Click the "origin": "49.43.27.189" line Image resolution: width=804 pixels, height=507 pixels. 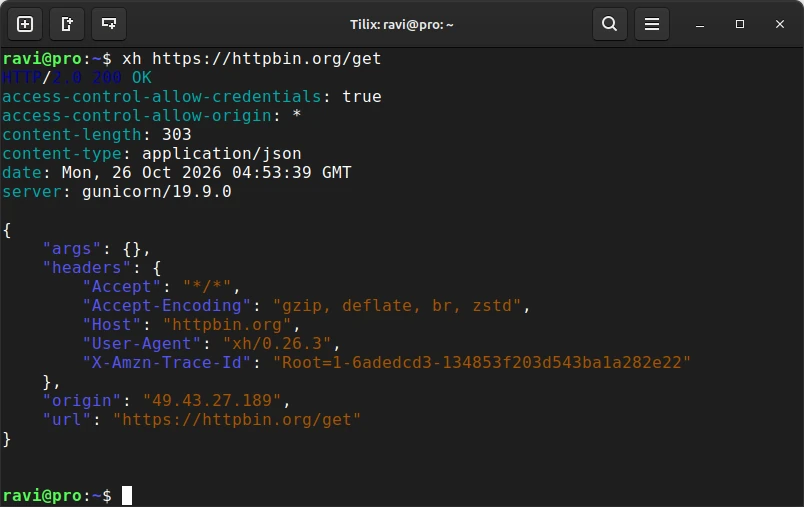[167, 400]
